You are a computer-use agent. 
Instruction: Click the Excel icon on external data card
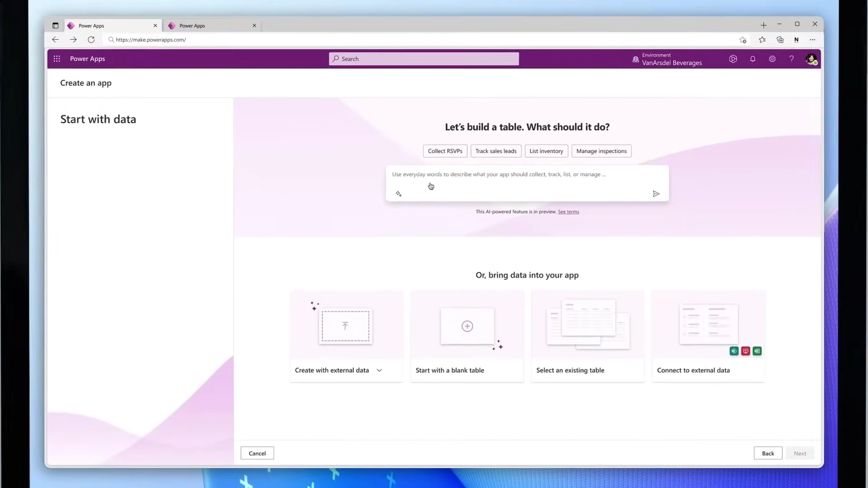[757, 351]
